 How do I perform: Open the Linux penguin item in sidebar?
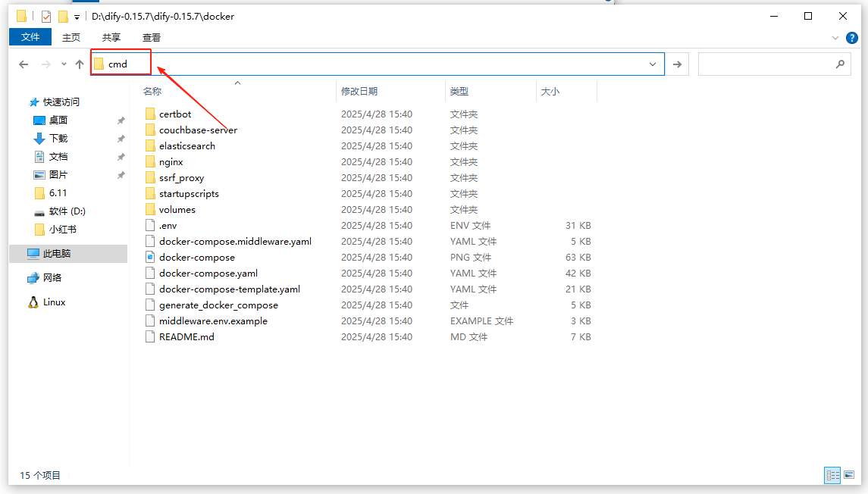[x=53, y=302]
